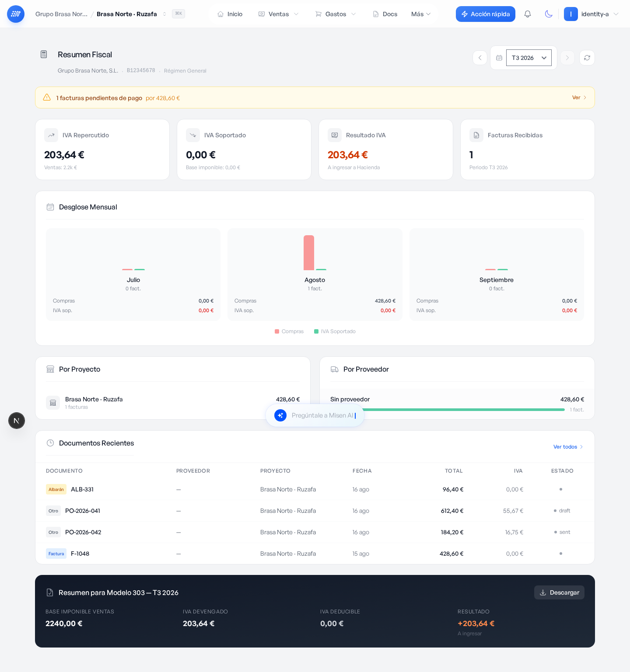
Task: Click the Resultado IVA card icon
Action: click(335, 135)
